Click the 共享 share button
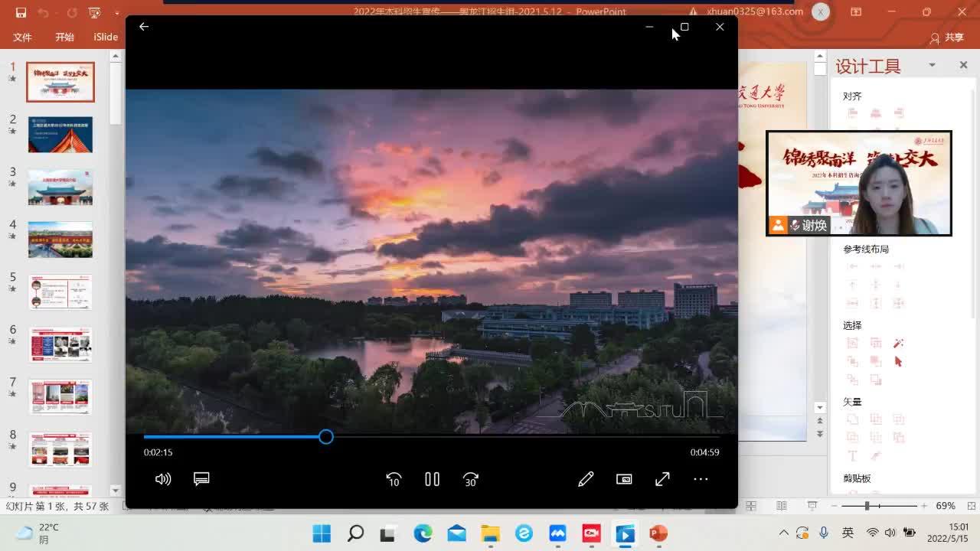Image resolution: width=980 pixels, height=551 pixels. coord(946,37)
